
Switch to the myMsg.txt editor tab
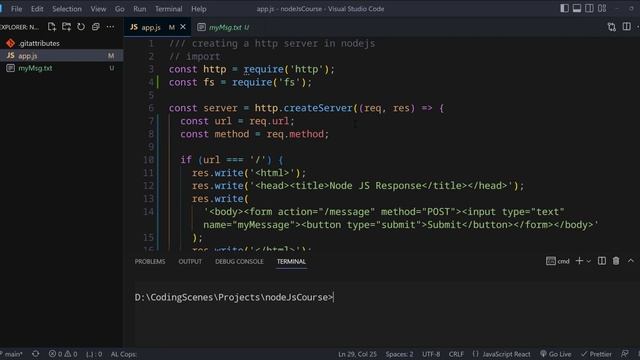click(223, 27)
